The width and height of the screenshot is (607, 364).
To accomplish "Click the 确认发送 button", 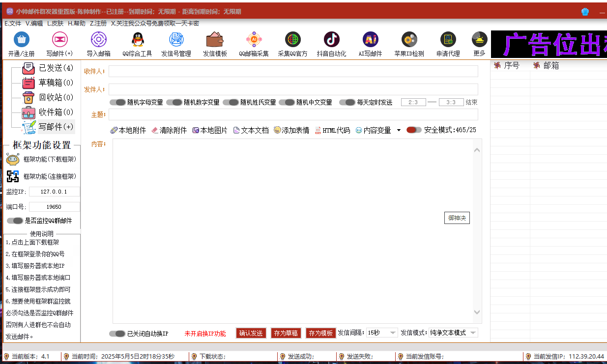I will pos(251,333).
